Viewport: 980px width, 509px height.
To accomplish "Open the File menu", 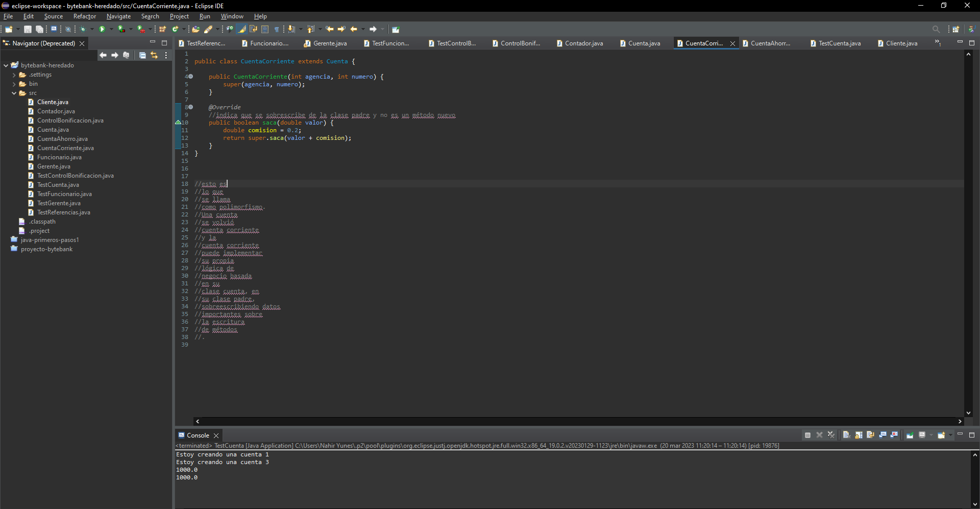I will click(8, 16).
